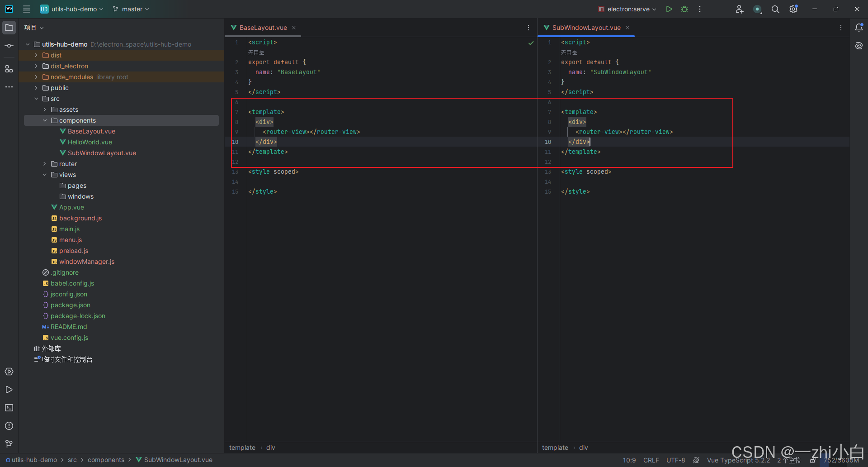Image resolution: width=868 pixels, height=467 pixels.
Task: Click the green inspection checkmark
Action: tap(531, 43)
